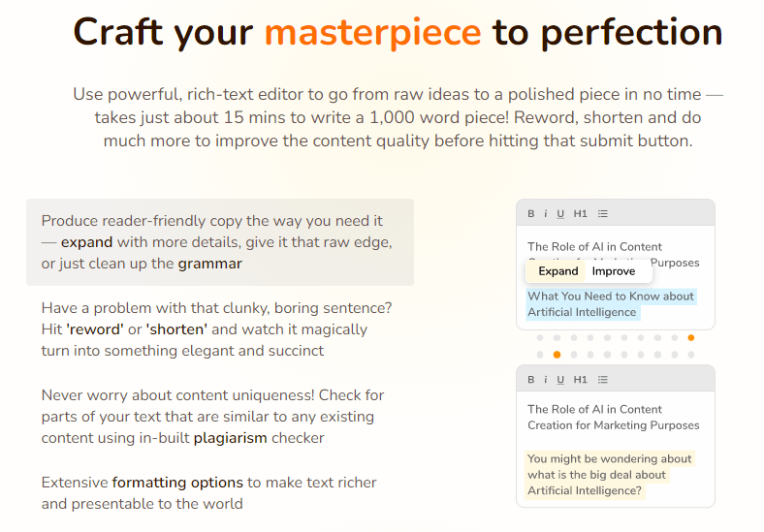
Task: Toggle bold in the lower editor toolbar
Action: click(531, 379)
